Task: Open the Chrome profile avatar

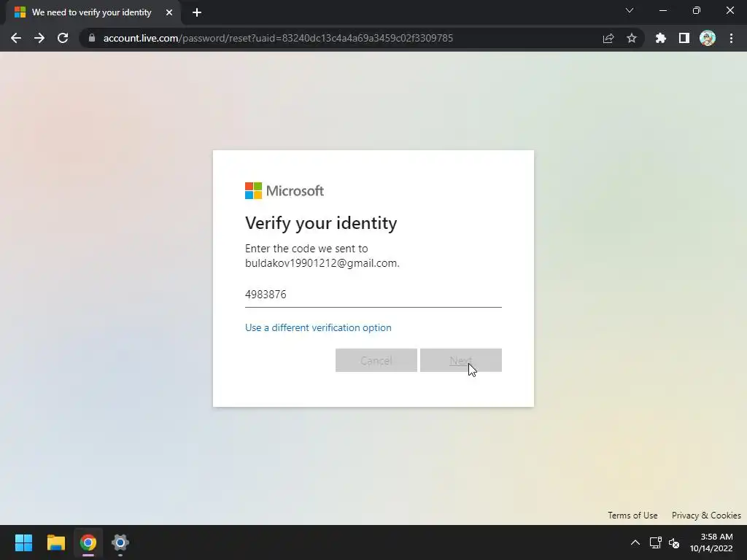Action: tap(708, 38)
